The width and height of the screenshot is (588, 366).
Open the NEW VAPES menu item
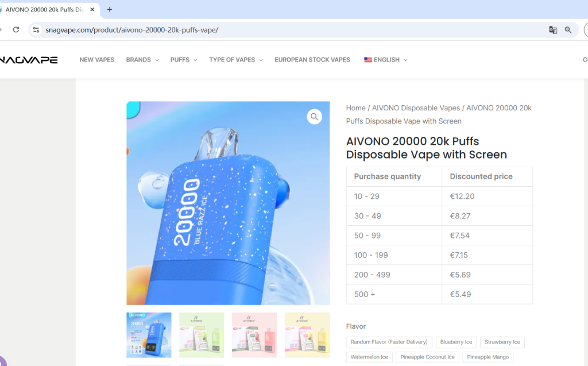pos(96,60)
